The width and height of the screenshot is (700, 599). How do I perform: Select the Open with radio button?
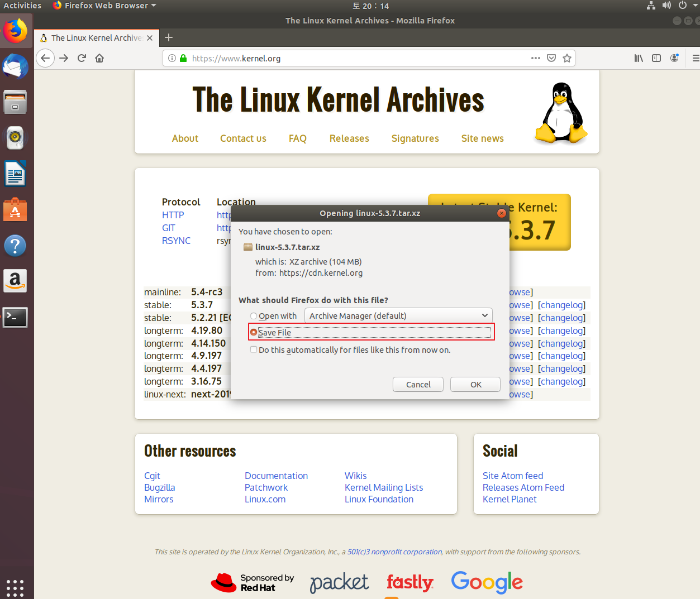pyautogui.click(x=254, y=316)
